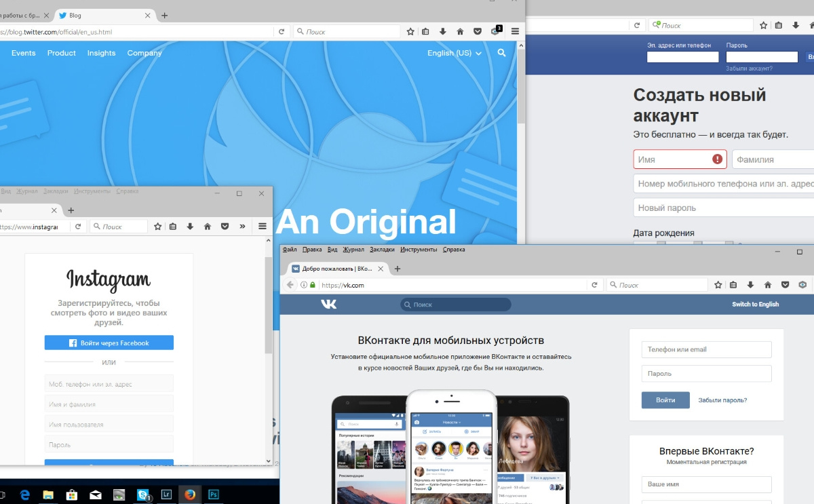Open a new tab next to the VK tab
Viewport: 814px width, 504px height.
(x=398, y=269)
